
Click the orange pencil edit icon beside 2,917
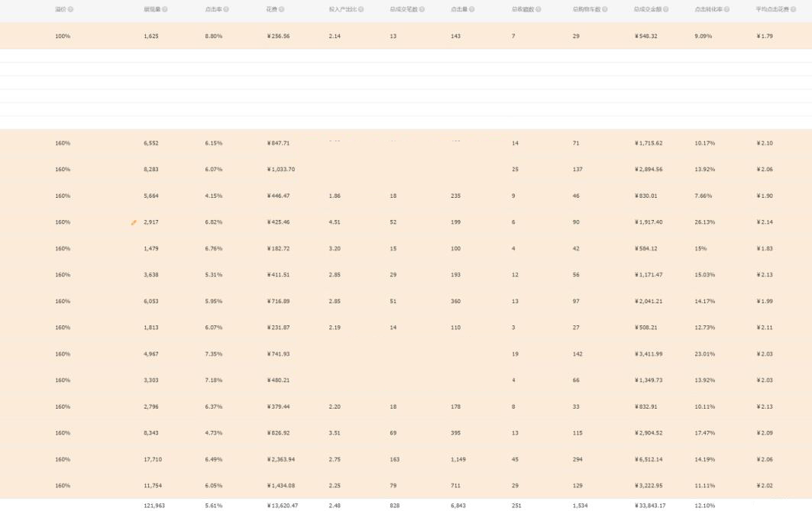pyautogui.click(x=134, y=222)
